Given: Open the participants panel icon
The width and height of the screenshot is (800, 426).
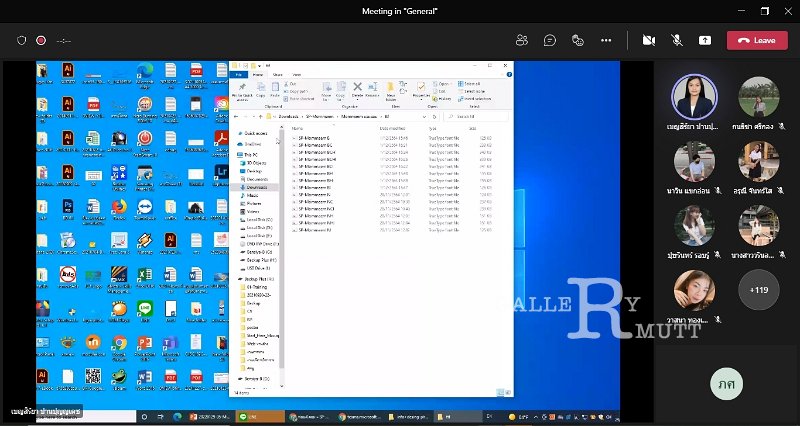Looking at the screenshot, I should click(521, 40).
